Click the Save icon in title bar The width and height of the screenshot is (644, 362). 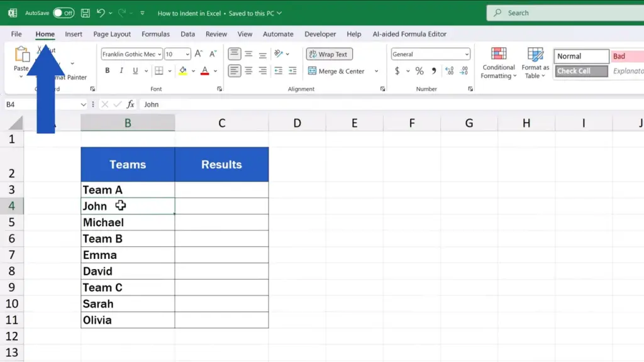[x=85, y=13]
